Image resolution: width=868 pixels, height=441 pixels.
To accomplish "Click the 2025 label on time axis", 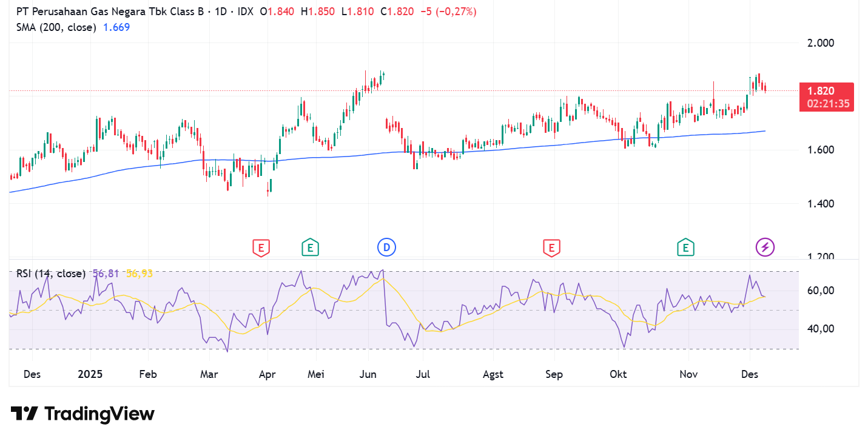I will (x=90, y=374).
